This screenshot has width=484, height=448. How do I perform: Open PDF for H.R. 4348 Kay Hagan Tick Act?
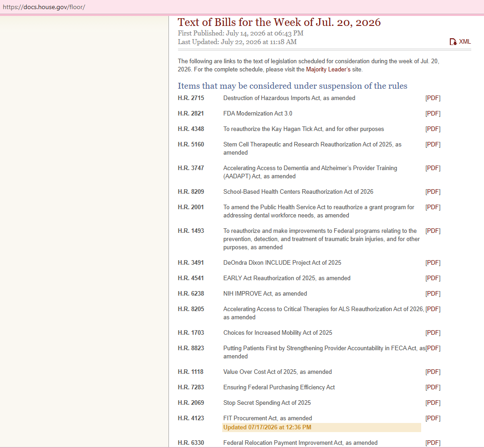[x=433, y=129]
